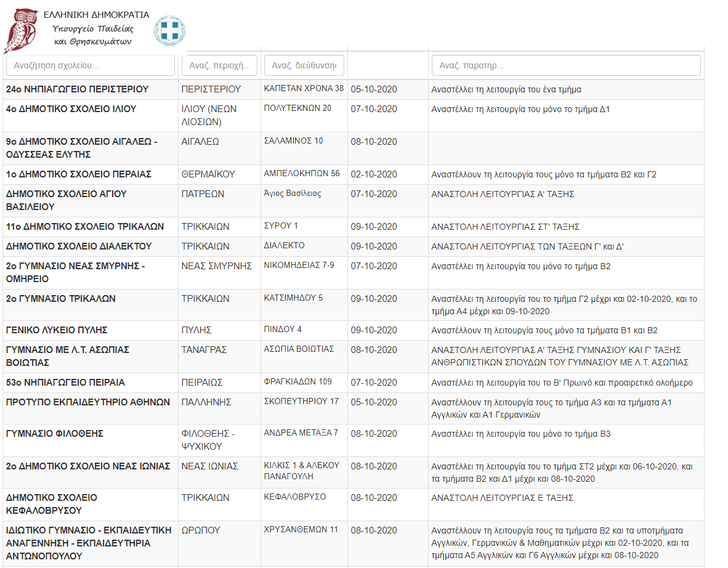The width and height of the screenshot is (728, 568).
Task: Focus the region search field
Action: tap(220, 65)
